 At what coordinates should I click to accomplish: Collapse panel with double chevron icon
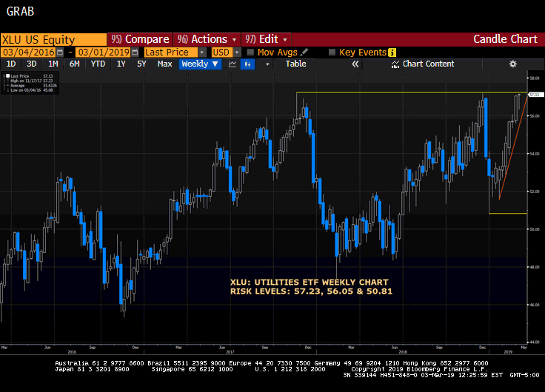355,64
